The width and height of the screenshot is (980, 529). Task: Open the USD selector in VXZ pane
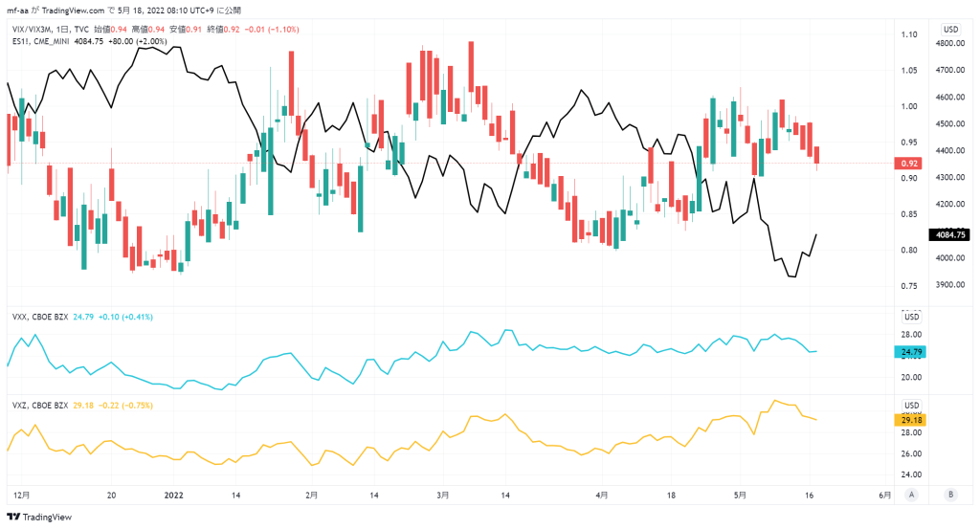coord(911,406)
